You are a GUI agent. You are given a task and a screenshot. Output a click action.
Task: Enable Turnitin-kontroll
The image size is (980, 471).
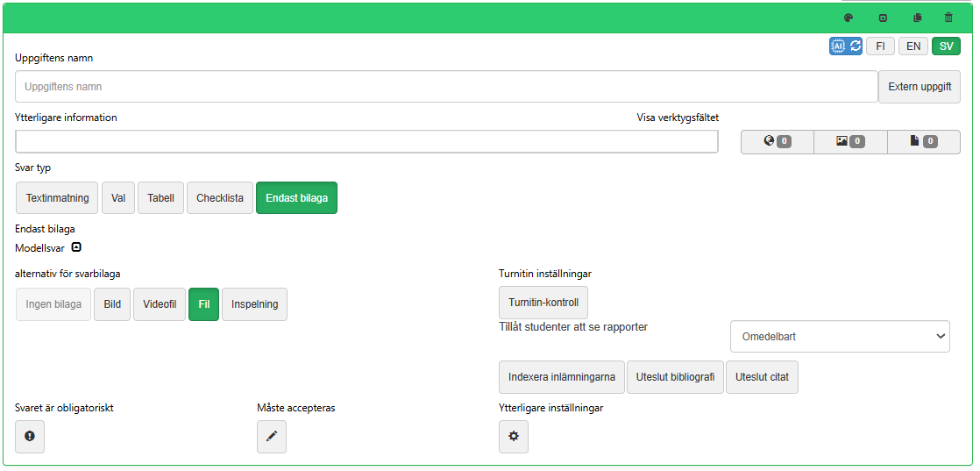click(543, 303)
